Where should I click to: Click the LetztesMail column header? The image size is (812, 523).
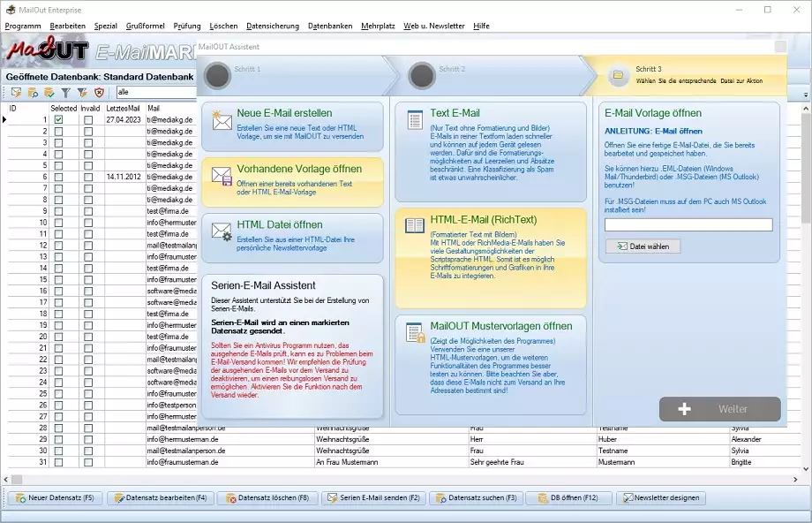tap(123, 109)
